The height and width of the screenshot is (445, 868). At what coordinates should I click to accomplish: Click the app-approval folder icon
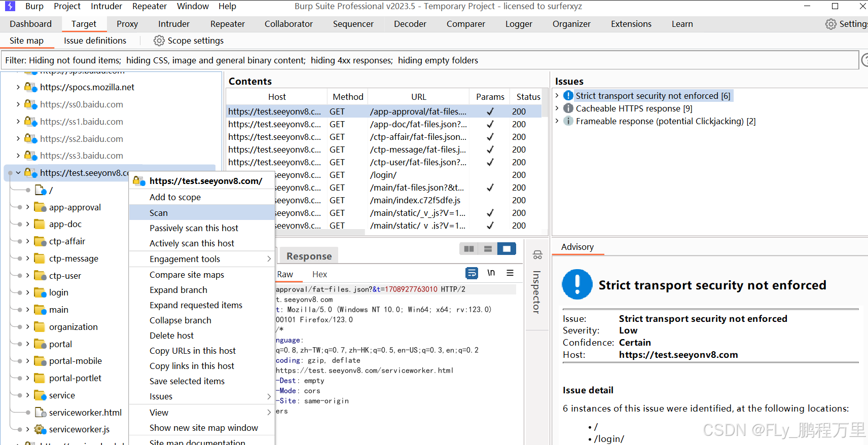(x=40, y=207)
